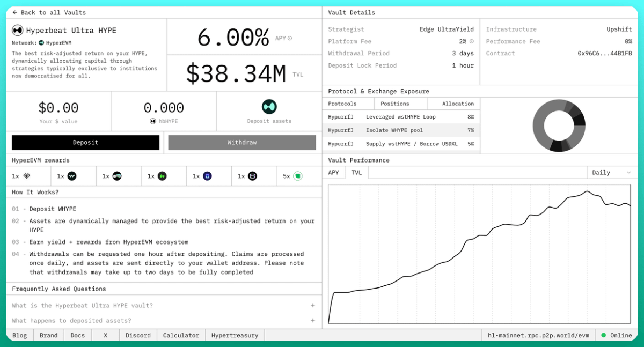Click the 1x dark W reward icon

coord(72,176)
